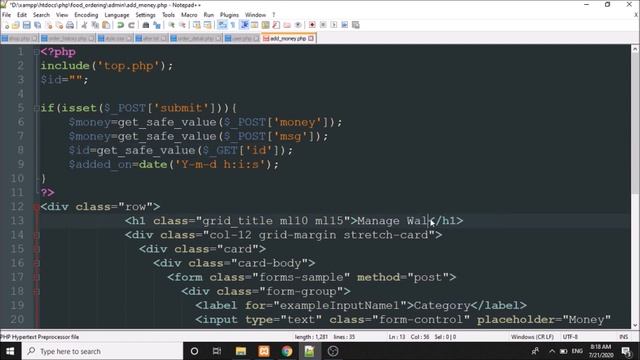Viewport: 640px width, 360px height.
Task: Close the add_money.php tab
Action: (x=311, y=38)
